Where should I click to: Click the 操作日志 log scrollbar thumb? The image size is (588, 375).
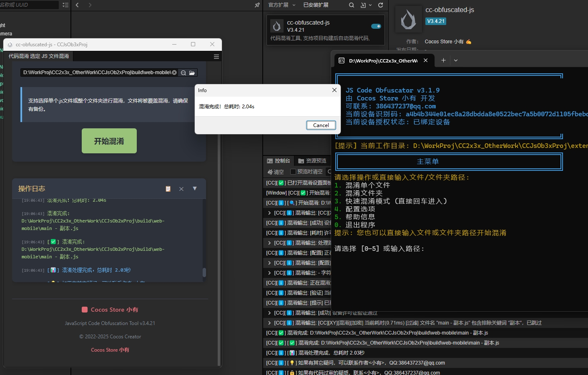[204, 272]
